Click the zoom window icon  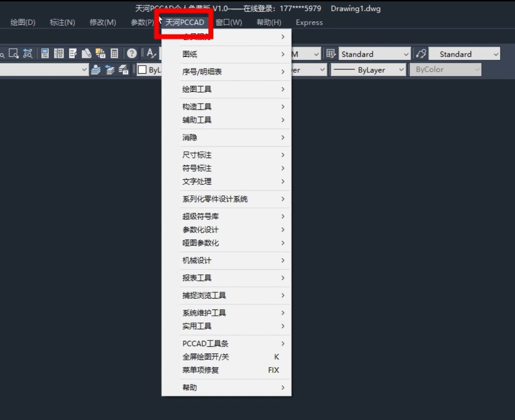coord(14,54)
